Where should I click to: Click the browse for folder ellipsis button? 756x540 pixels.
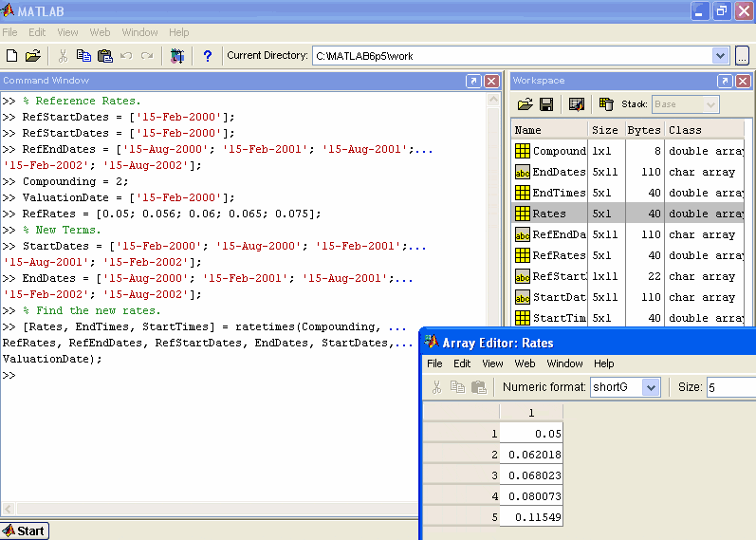click(x=742, y=56)
